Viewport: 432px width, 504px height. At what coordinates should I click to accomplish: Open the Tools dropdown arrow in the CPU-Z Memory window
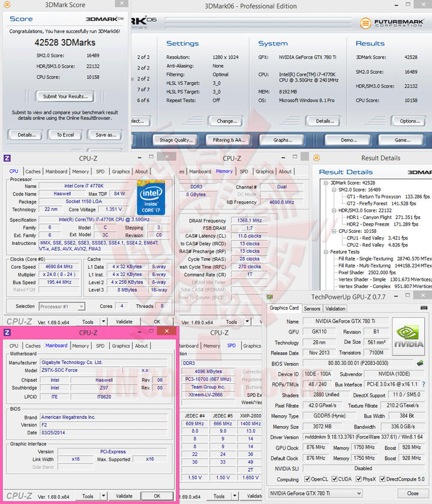[x=247, y=322]
